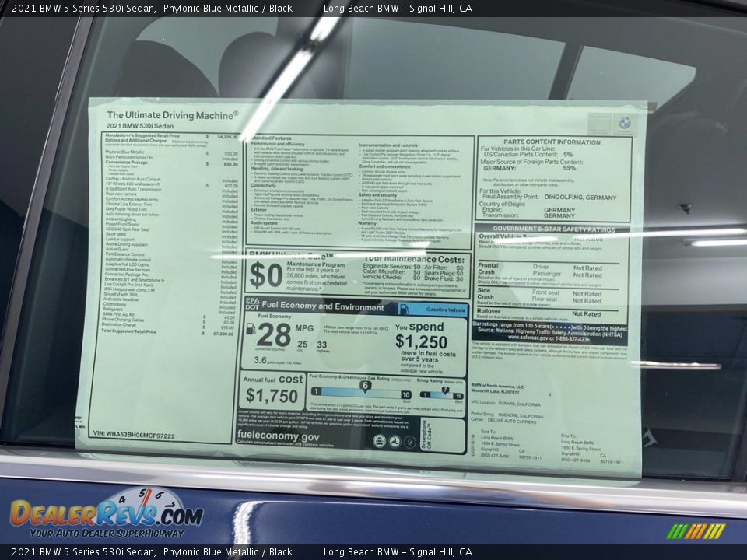Click Long Beach BMW – Signal Hill, CA in top caption
Screen dimensions: 747x560
pos(398,8)
